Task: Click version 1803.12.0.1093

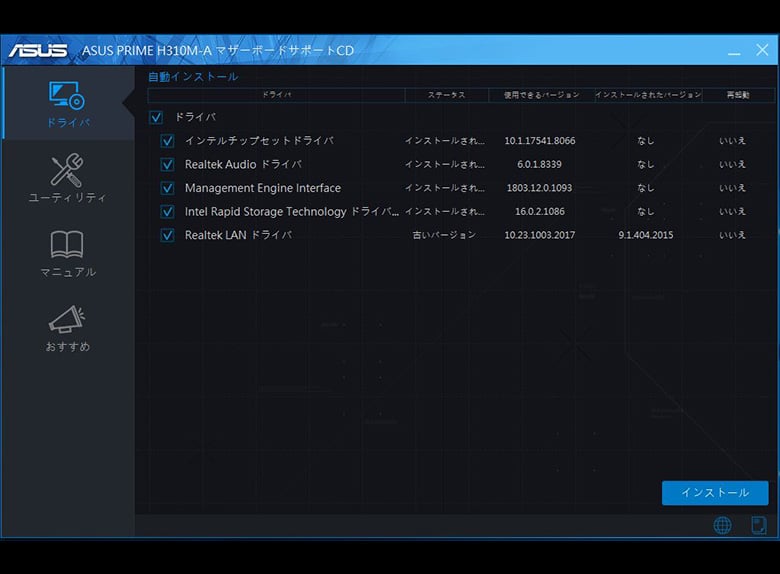Action: click(539, 188)
